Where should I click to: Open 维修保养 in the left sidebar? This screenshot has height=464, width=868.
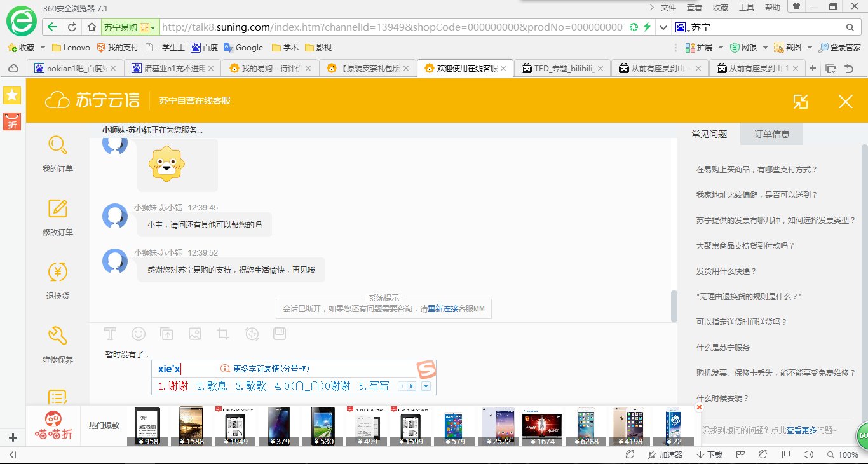tap(58, 345)
